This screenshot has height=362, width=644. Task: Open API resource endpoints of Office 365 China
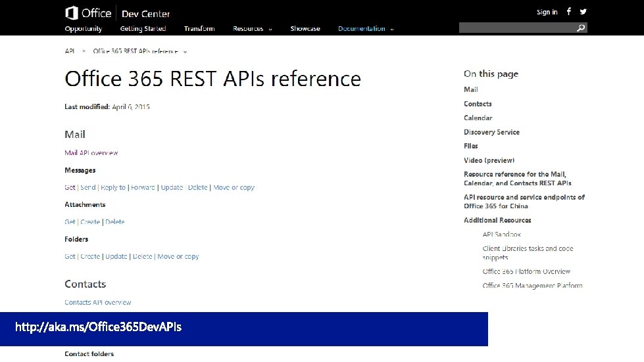pyautogui.click(x=524, y=202)
